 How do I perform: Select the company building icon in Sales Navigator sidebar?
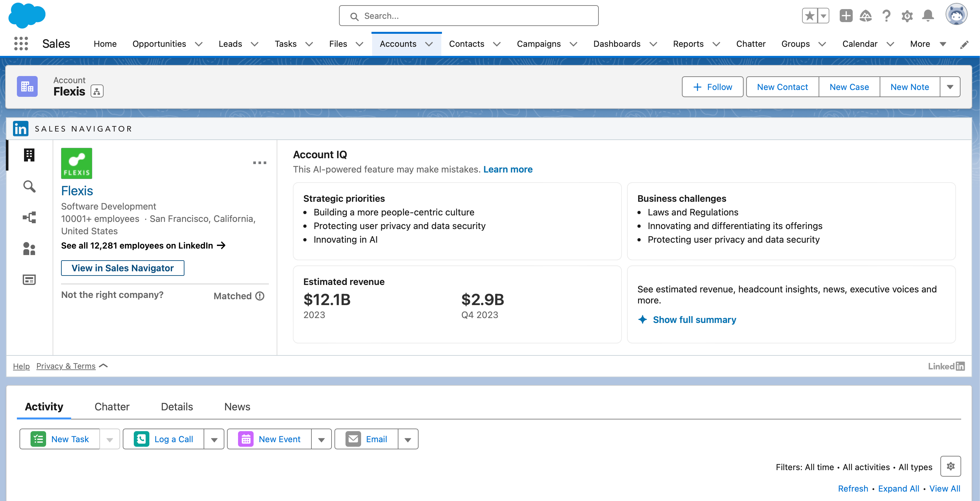(x=29, y=155)
